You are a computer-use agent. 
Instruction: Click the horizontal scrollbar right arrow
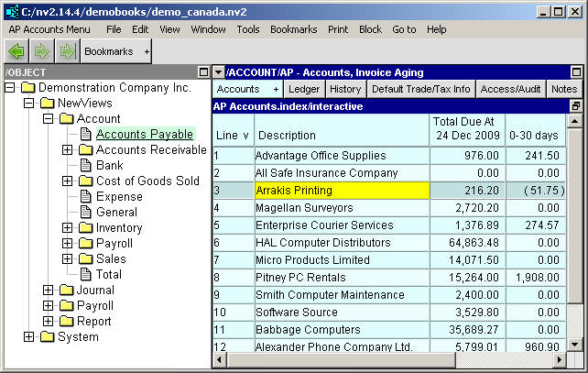pyautogui.click(x=560, y=360)
